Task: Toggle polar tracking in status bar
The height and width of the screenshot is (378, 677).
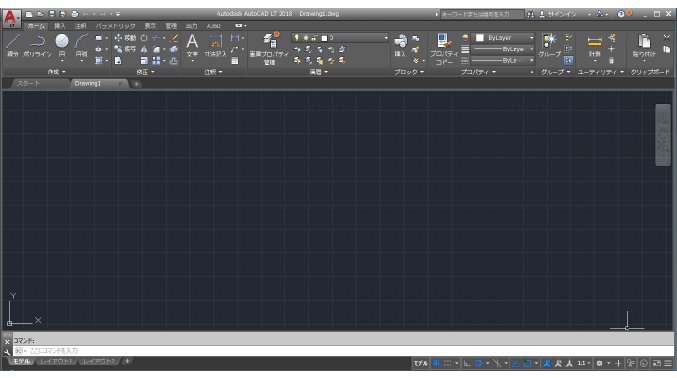Action: coord(478,363)
